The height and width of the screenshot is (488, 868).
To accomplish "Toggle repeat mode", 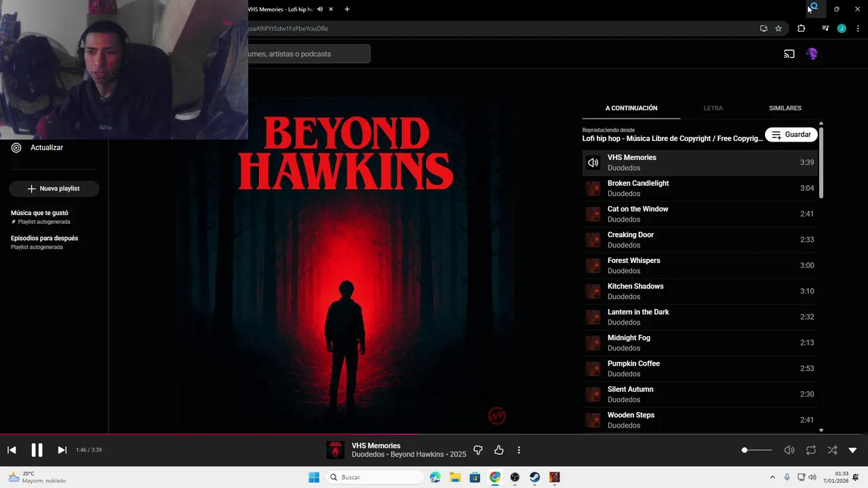I will [811, 450].
